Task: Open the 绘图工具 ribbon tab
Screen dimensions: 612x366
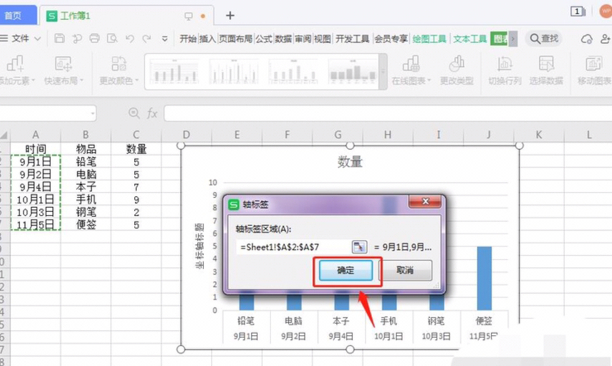Action: 429,39
